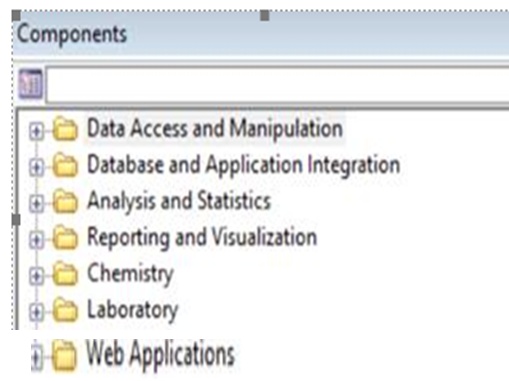Expand the Laboratory tree node

tap(36, 312)
